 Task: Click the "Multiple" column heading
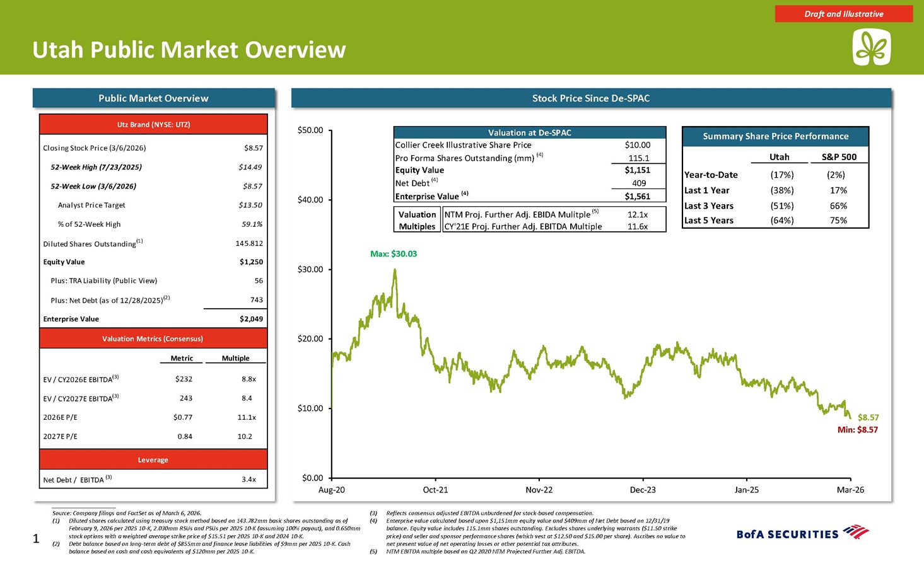236,358
